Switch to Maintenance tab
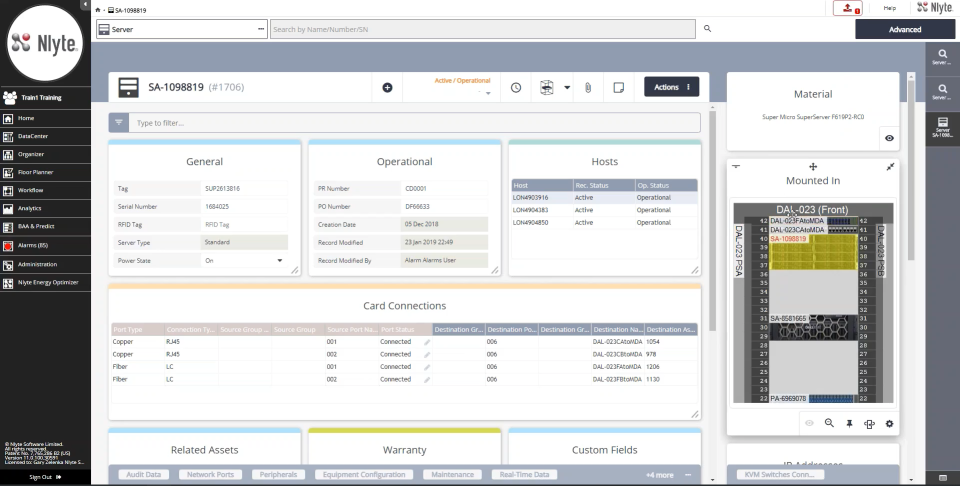The image size is (960, 486). coord(452,474)
